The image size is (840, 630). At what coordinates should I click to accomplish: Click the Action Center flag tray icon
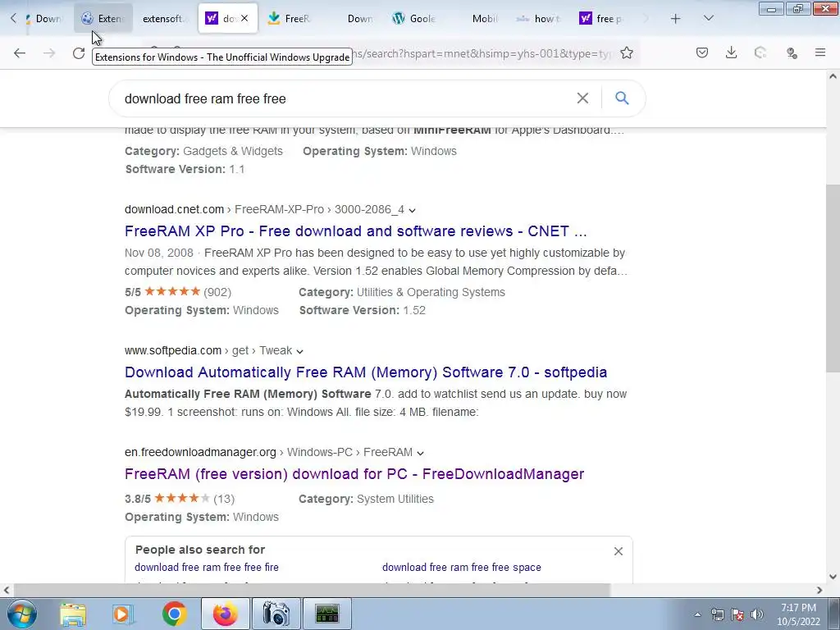[x=737, y=614]
